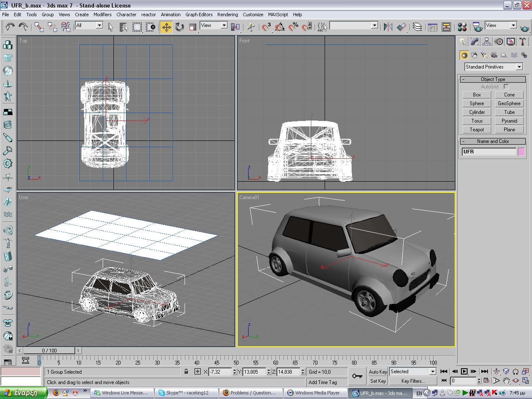This screenshot has height=399, width=532.
Task: Toggle the selection lock padlock
Action: pyautogui.click(x=186, y=372)
